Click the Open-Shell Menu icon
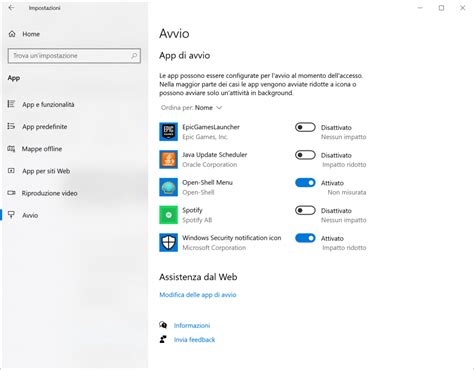Image resolution: width=474 pixels, height=370 pixels. point(168,187)
